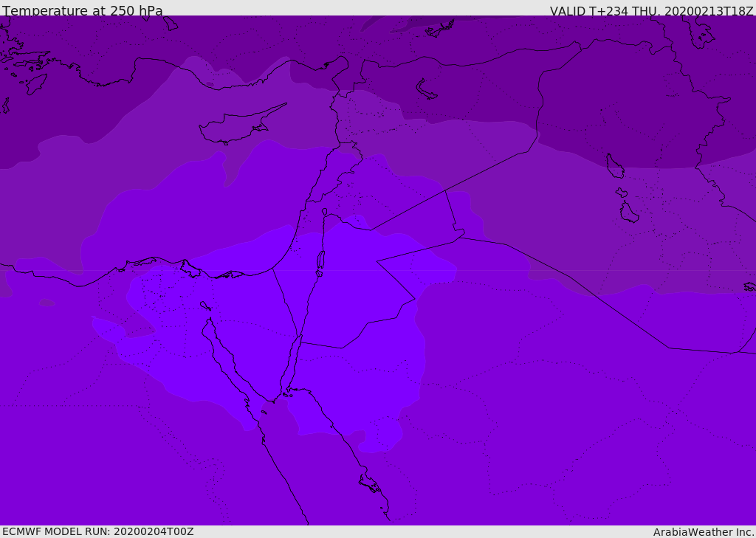The width and height of the screenshot is (756, 538).
Task: Click the Dead Sea outline
Action: tap(320, 261)
